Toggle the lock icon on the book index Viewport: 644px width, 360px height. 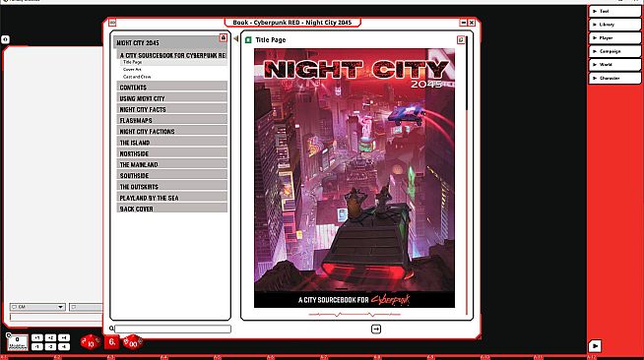pyautogui.click(x=223, y=37)
